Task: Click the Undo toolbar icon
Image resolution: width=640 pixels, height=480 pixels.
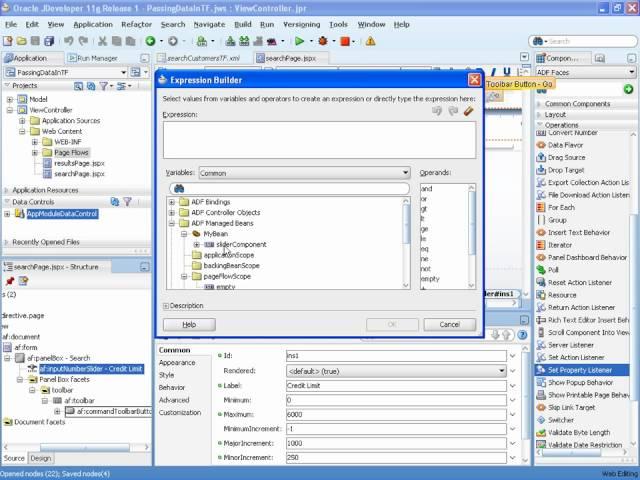Action: point(69,41)
